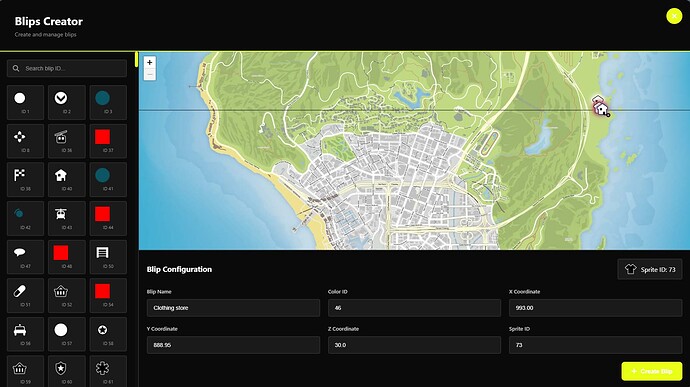Select the large white circle blip ID 57
The image size is (690, 387).
coord(66,334)
